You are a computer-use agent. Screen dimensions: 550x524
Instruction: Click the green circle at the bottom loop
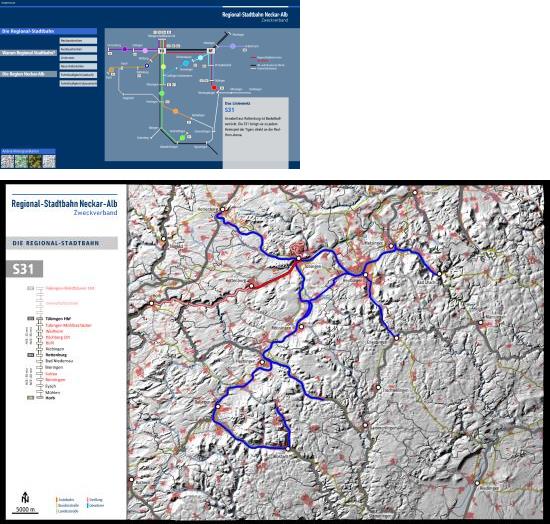pos(182,138)
